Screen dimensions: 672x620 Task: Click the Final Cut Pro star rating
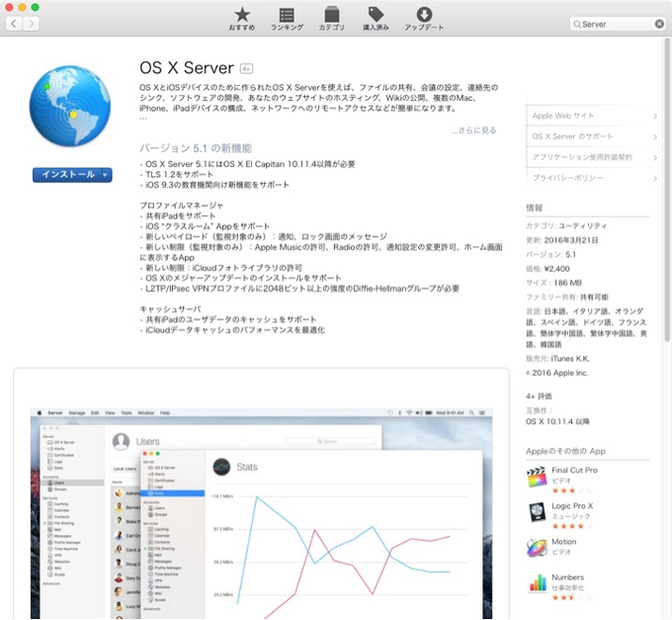572,490
